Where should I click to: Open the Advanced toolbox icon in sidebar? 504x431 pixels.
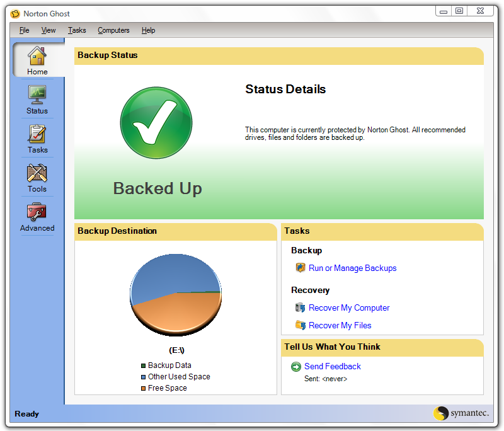(37, 212)
